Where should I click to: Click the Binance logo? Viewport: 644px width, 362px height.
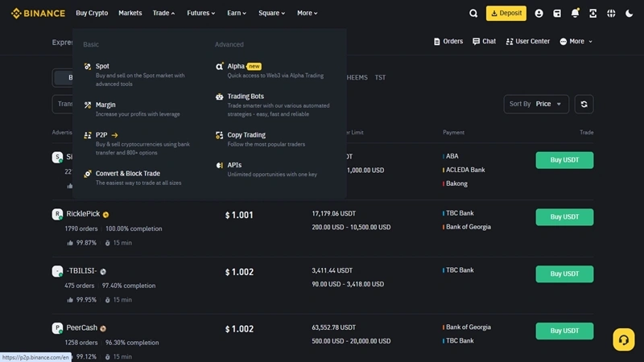[x=38, y=13]
